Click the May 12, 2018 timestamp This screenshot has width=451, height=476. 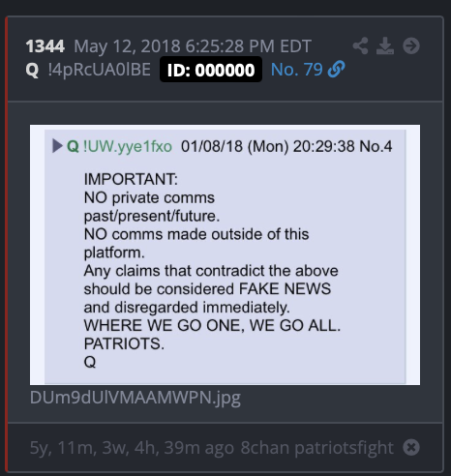193,46
